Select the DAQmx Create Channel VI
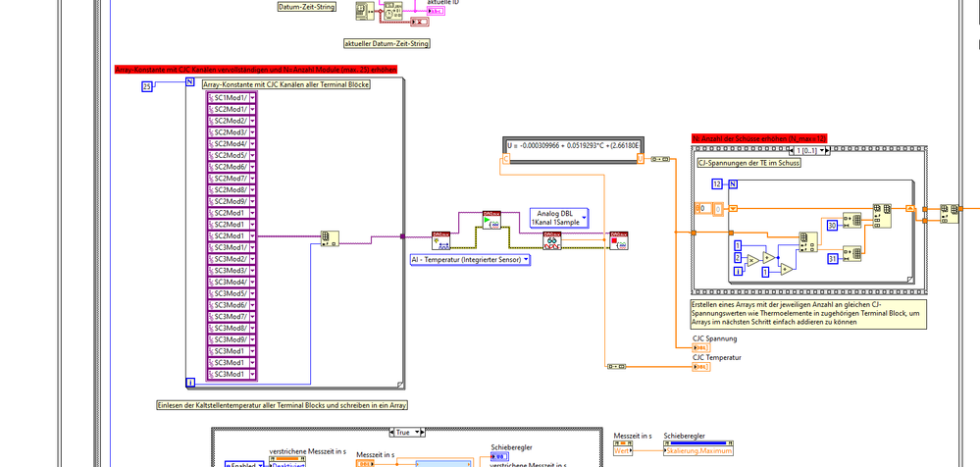 click(440, 240)
